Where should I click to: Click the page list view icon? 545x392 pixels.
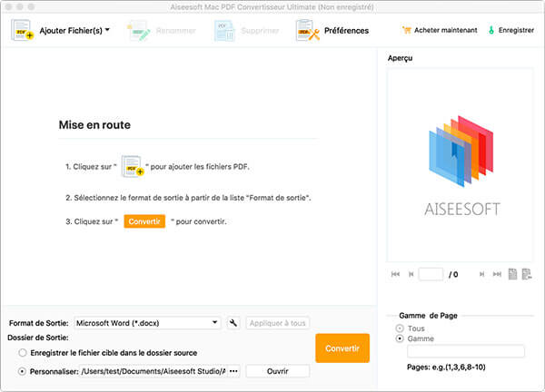(x=527, y=274)
